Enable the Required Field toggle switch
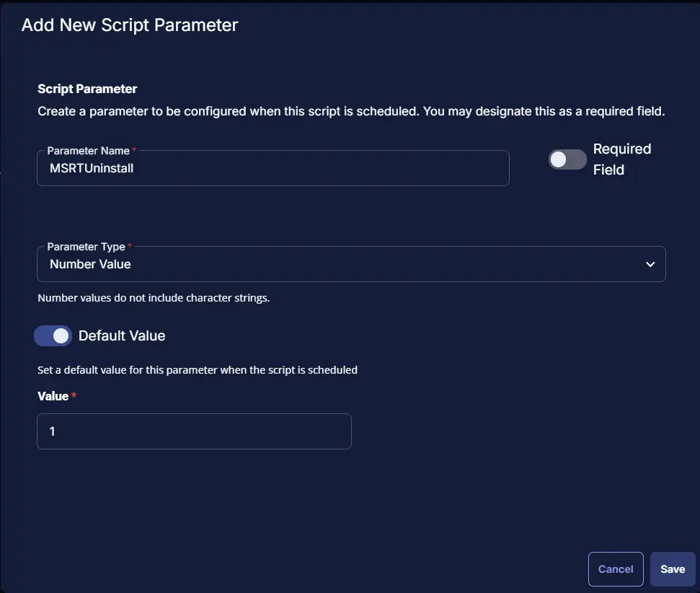This screenshot has height=593, width=700. (567, 159)
